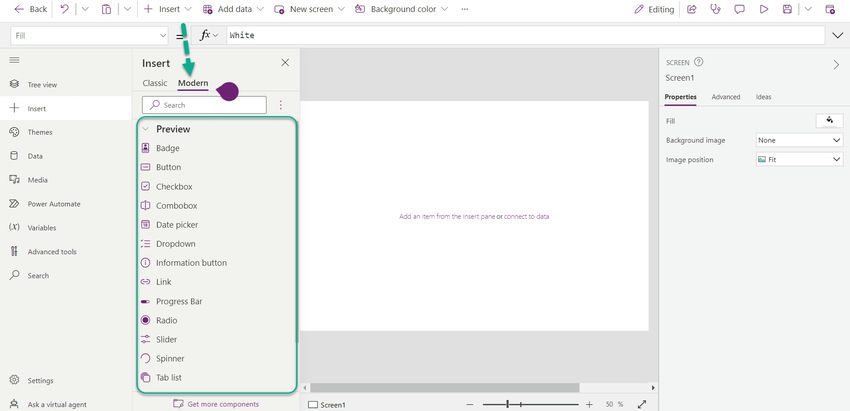
Task: Click the Back arrow button
Action: click(x=30, y=9)
